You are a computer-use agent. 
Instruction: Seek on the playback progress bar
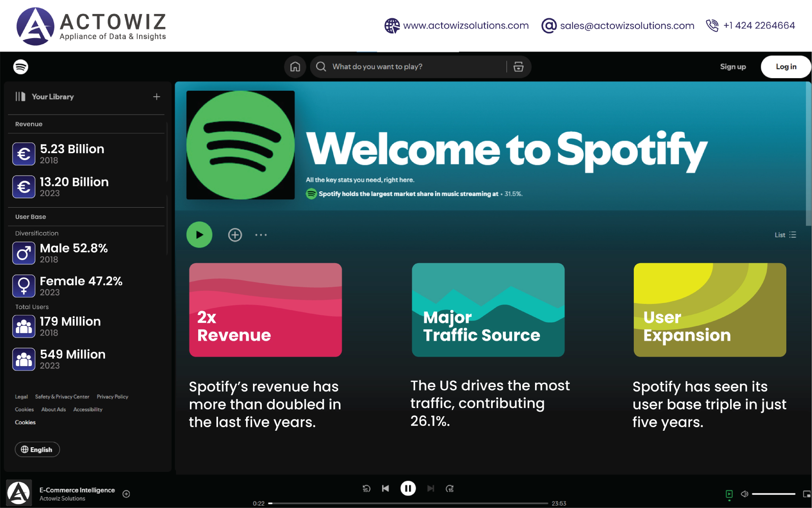[x=408, y=503]
